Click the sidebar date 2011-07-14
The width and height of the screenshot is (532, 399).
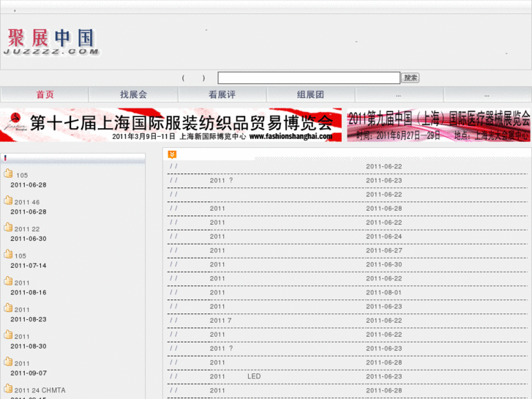coord(29,266)
